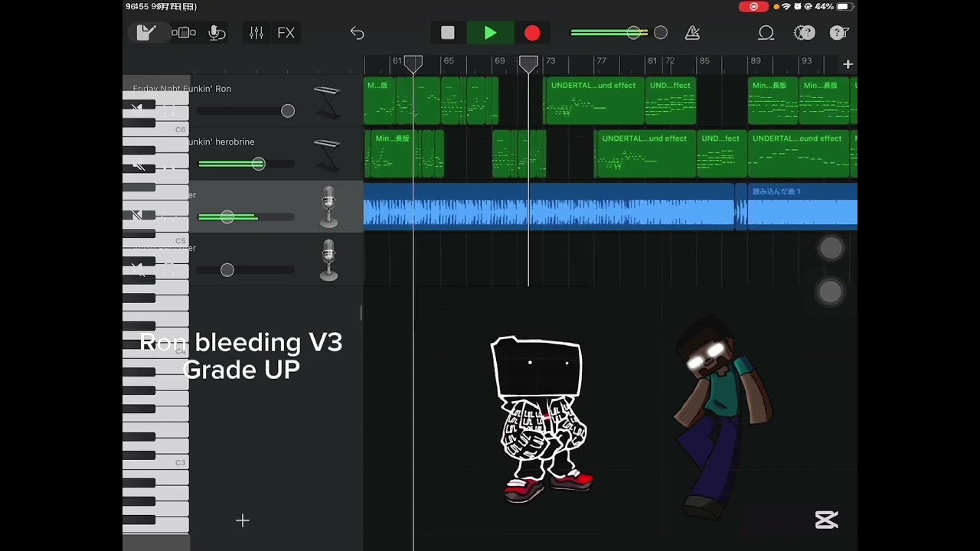Tap the round knob beside master volume
The height and width of the screenshot is (551, 980).
tap(661, 33)
